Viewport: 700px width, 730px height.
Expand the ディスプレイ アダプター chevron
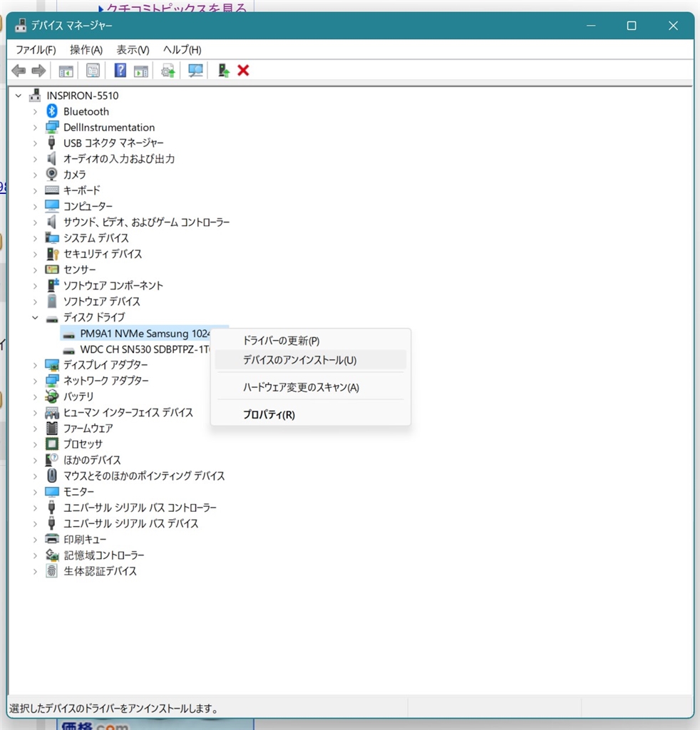tap(35, 365)
